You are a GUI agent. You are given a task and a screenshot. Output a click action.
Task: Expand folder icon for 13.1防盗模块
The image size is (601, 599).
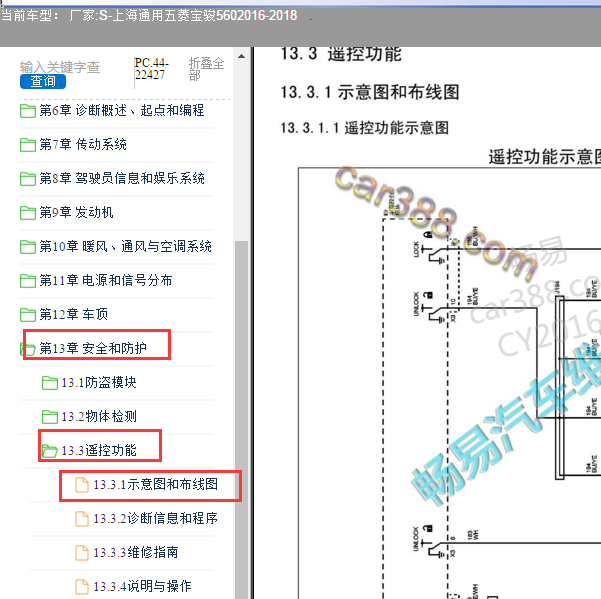50,383
